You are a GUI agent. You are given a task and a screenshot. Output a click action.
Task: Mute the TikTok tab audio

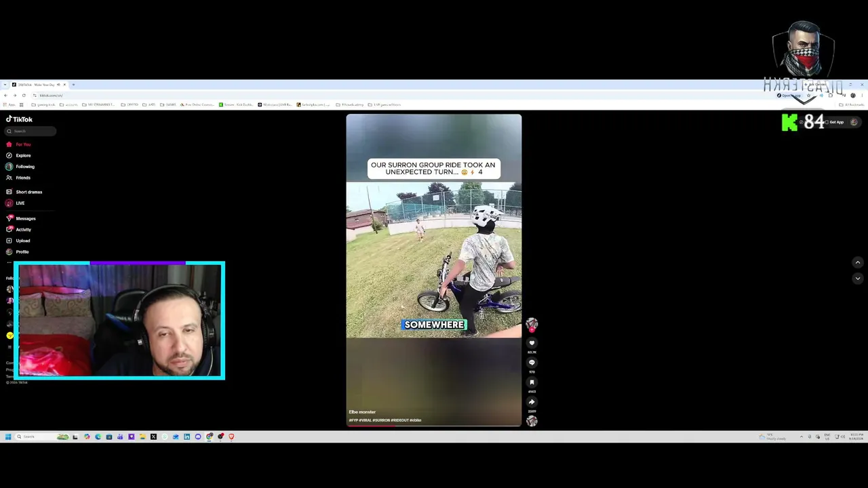58,85
